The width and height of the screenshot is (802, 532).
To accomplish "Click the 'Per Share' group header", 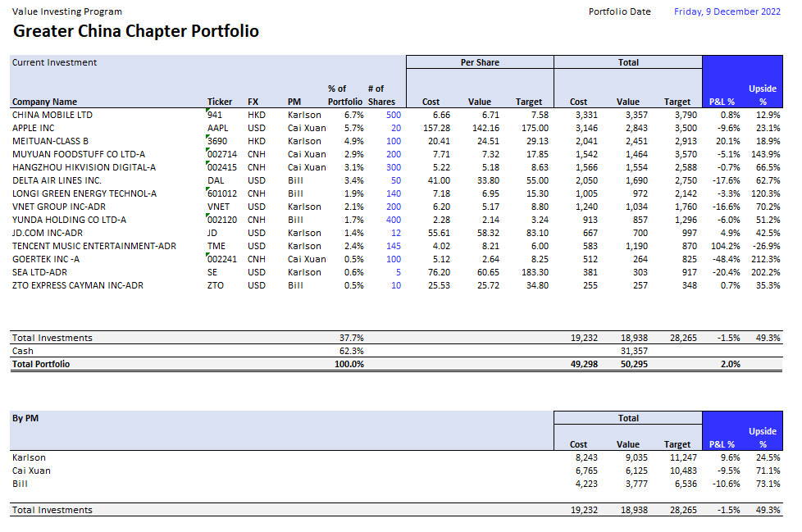I will click(480, 62).
